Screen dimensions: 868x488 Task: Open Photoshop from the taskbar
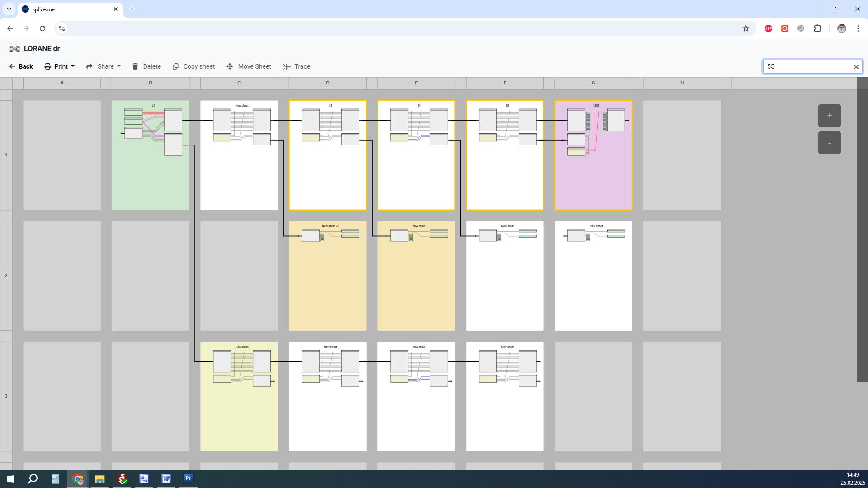188,479
